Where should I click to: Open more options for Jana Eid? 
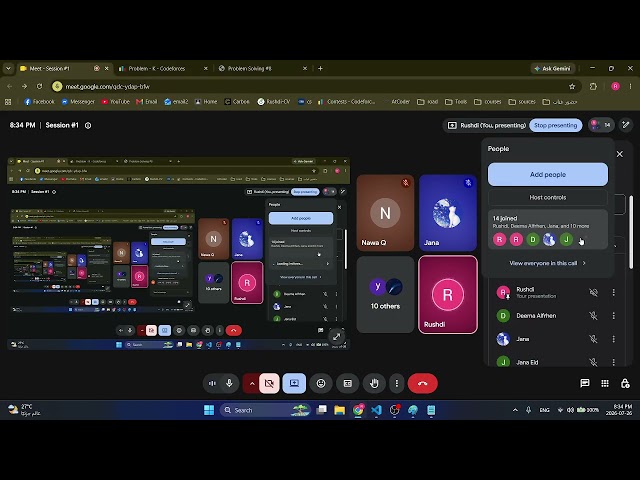point(613,362)
